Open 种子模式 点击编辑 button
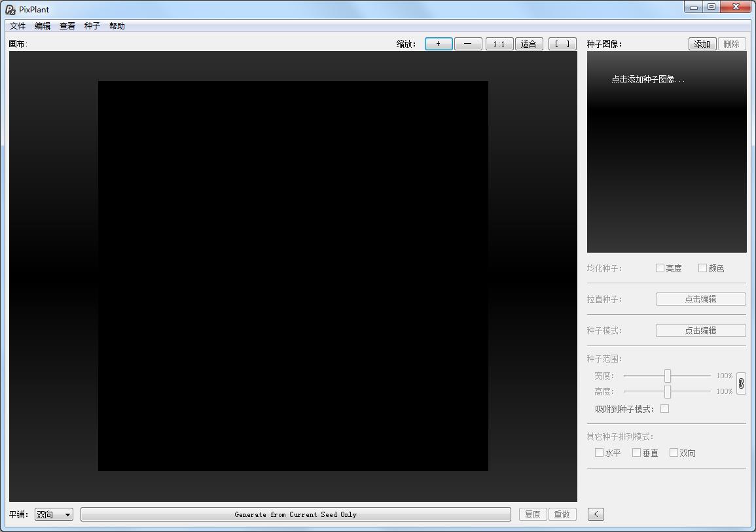The image size is (756, 532). pyautogui.click(x=700, y=330)
